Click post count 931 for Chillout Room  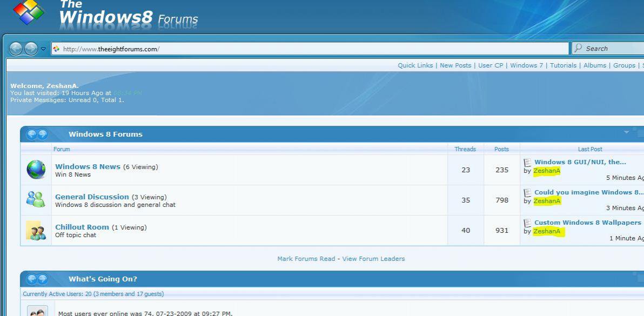coord(502,231)
